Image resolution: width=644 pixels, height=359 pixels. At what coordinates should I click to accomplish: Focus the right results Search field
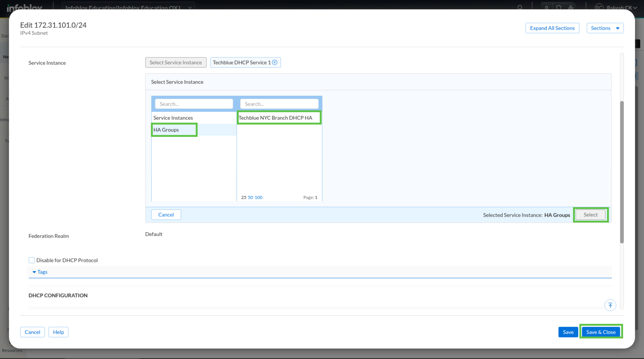tap(279, 104)
